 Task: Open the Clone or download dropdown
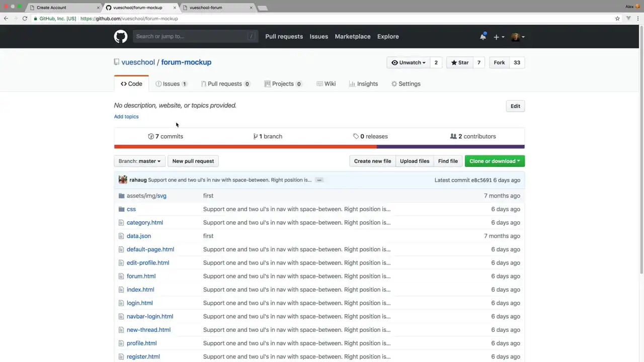click(495, 161)
